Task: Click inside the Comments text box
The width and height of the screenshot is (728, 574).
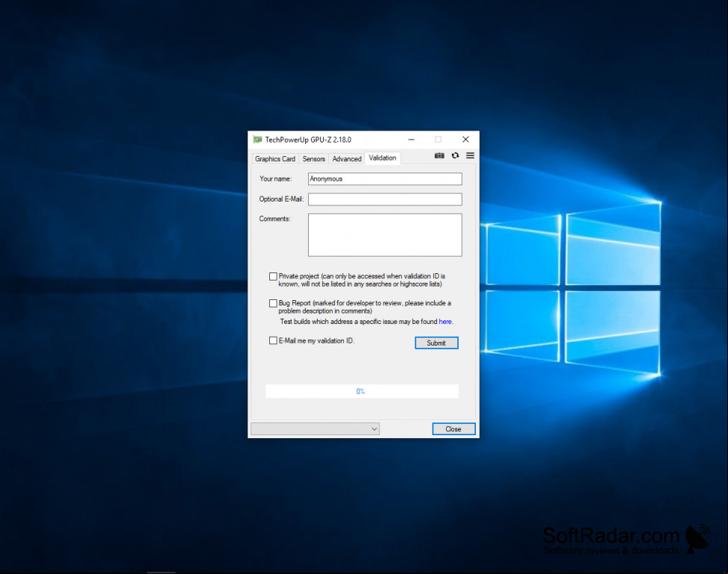Action: [385, 235]
